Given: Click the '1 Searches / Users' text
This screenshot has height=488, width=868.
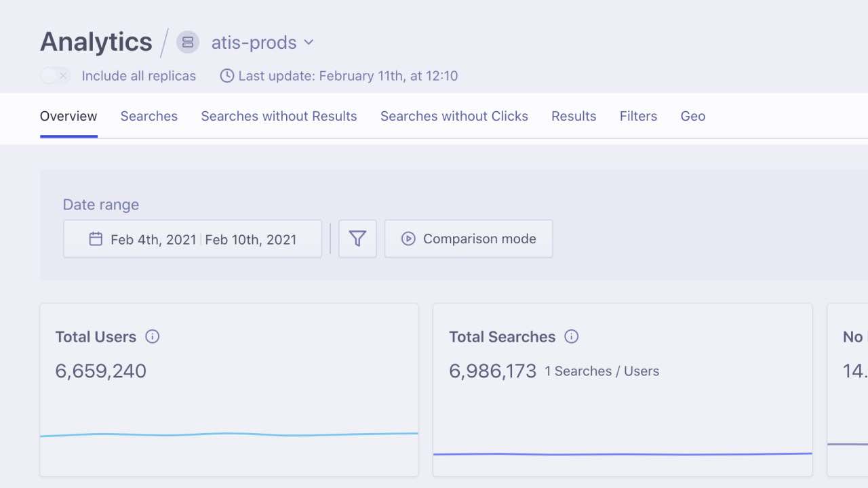Looking at the screenshot, I should (x=602, y=371).
